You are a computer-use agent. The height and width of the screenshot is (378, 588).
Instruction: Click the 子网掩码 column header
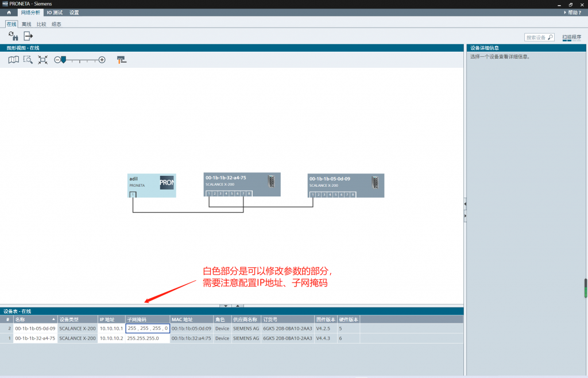click(x=148, y=319)
